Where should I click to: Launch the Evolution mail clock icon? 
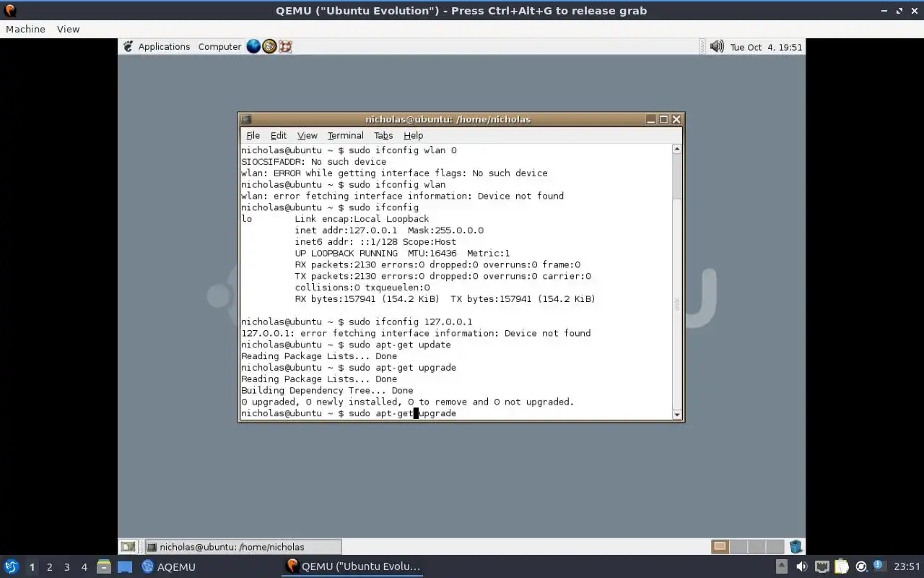269,46
